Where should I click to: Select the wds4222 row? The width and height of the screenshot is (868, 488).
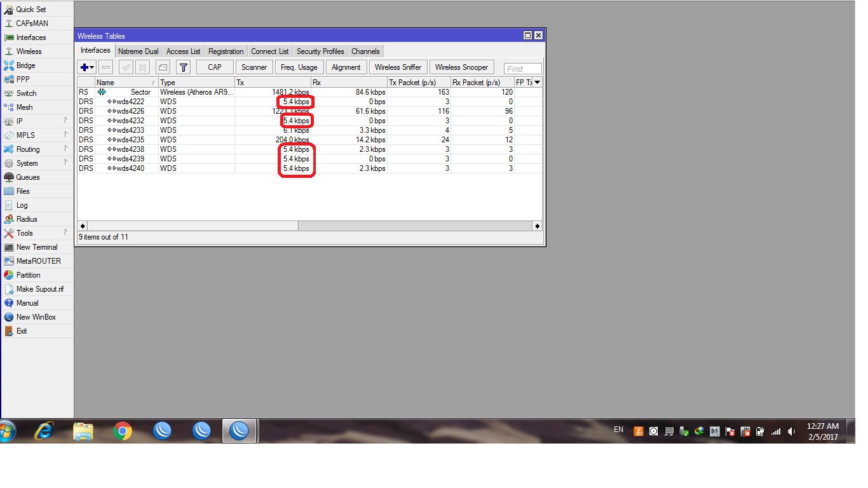(309, 102)
